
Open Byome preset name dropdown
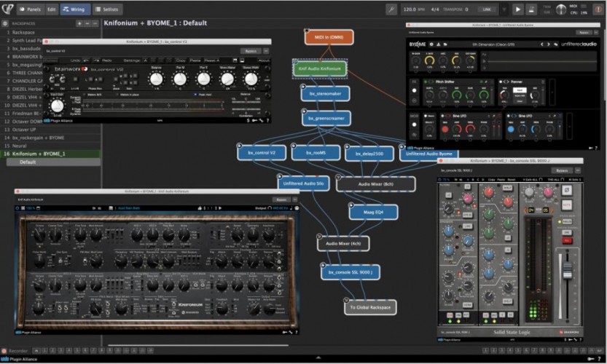pos(493,44)
